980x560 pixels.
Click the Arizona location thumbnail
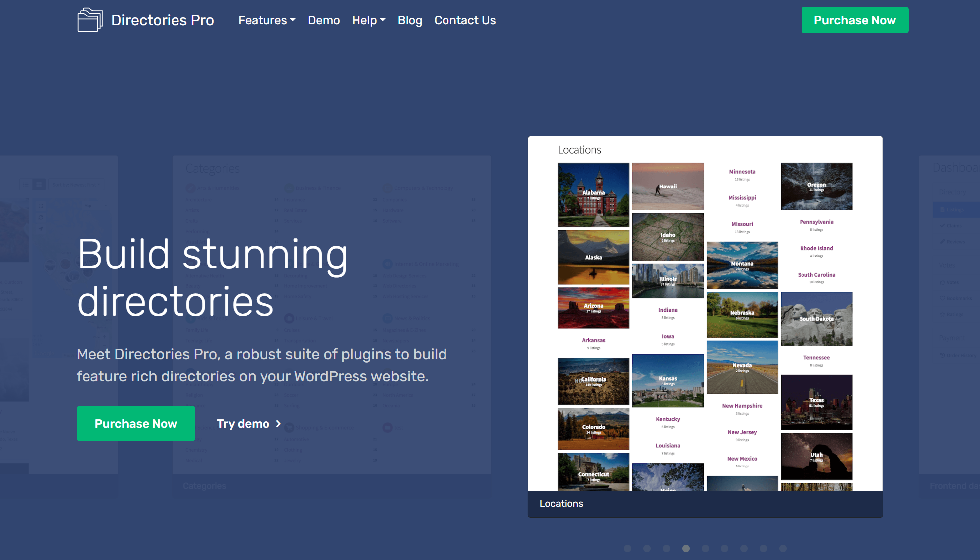coord(594,308)
